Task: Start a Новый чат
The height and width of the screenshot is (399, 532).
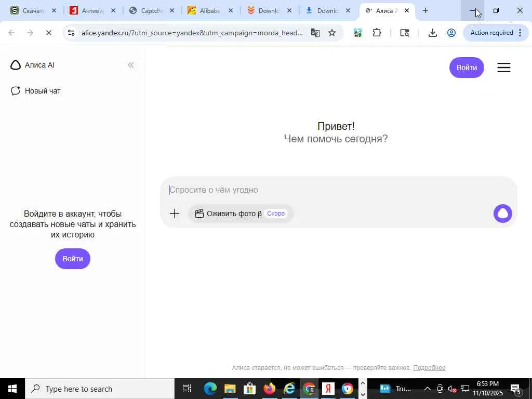Action: tap(36, 91)
